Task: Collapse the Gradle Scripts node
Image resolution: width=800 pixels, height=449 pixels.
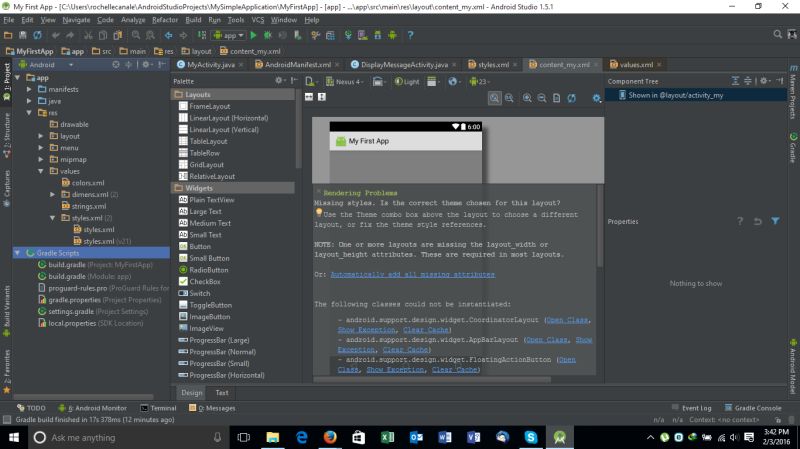Action: tap(17, 253)
